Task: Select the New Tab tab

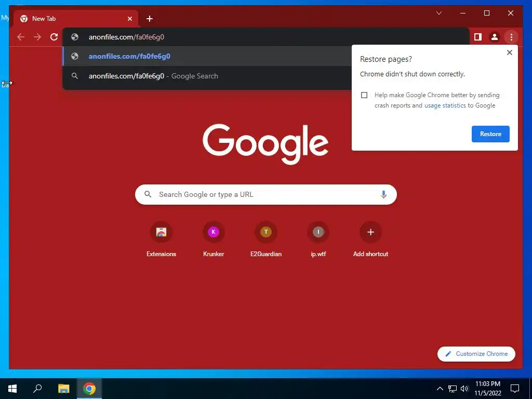Action: (76, 19)
